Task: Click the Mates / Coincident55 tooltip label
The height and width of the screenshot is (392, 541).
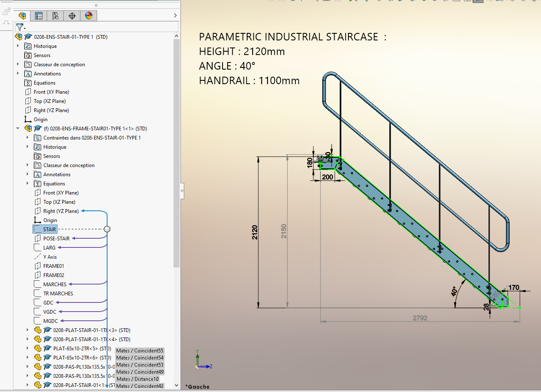Action: coord(140,351)
